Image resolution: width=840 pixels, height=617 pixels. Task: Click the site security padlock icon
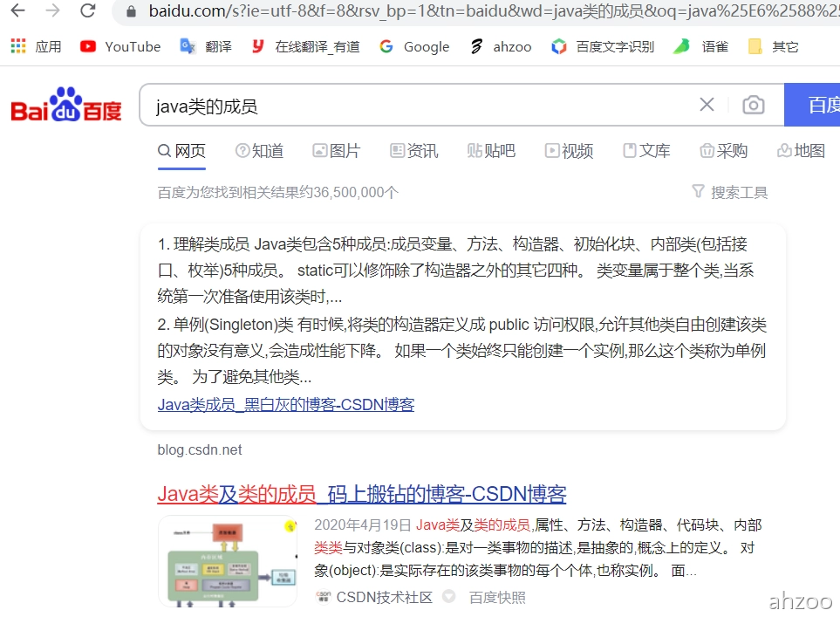(131, 13)
